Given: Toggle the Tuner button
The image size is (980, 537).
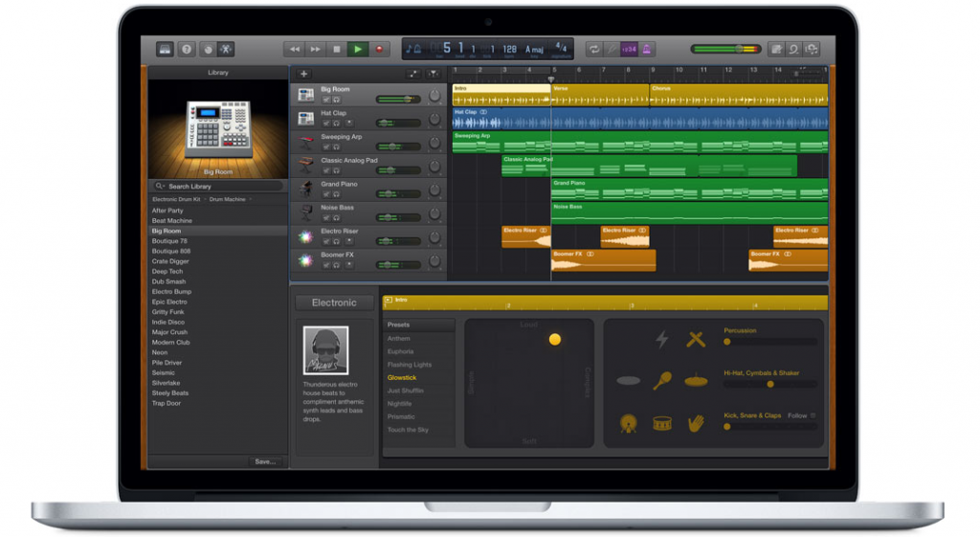Looking at the screenshot, I should pos(612,49).
